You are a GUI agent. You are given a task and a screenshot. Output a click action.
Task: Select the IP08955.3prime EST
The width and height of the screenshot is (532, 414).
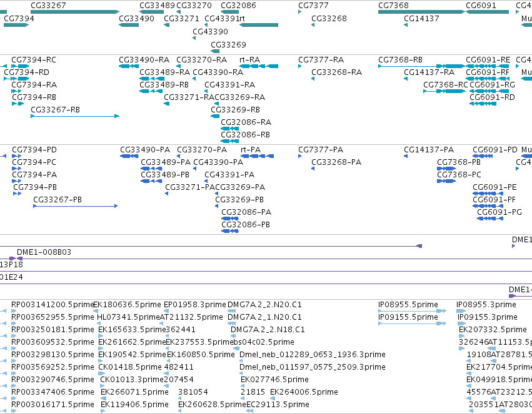[461, 311]
